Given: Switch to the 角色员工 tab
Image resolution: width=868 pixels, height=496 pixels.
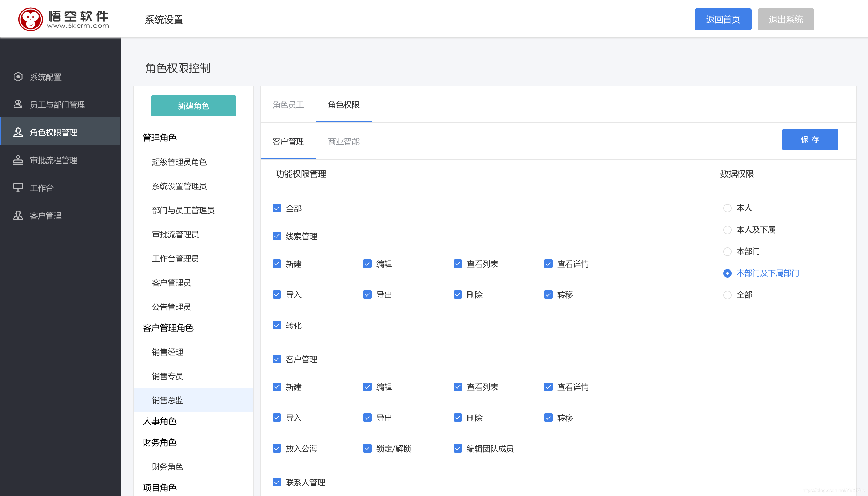Looking at the screenshot, I should (x=288, y=105).
